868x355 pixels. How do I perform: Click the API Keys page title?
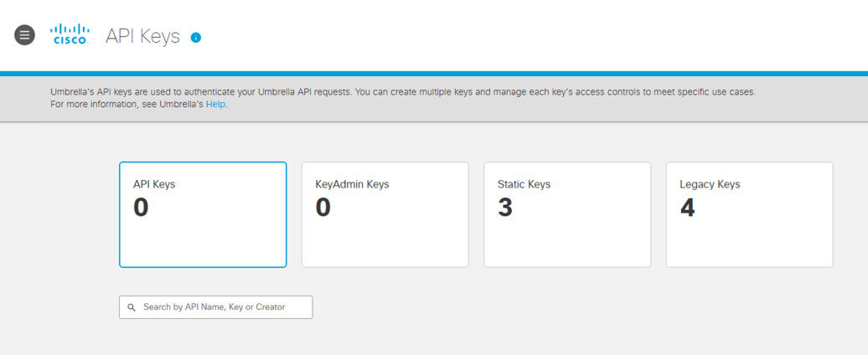point(142,37)
